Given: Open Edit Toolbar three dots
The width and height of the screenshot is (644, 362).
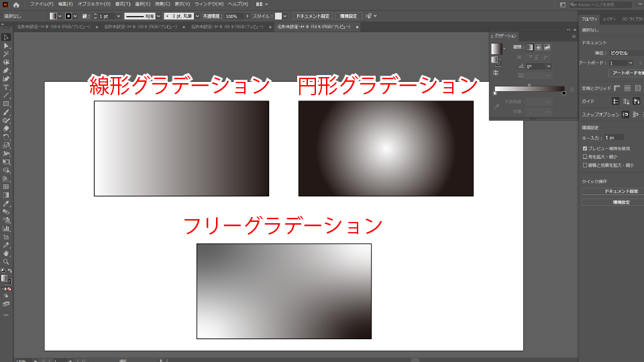Looking at the screenshot, I should tap(6, 315).
